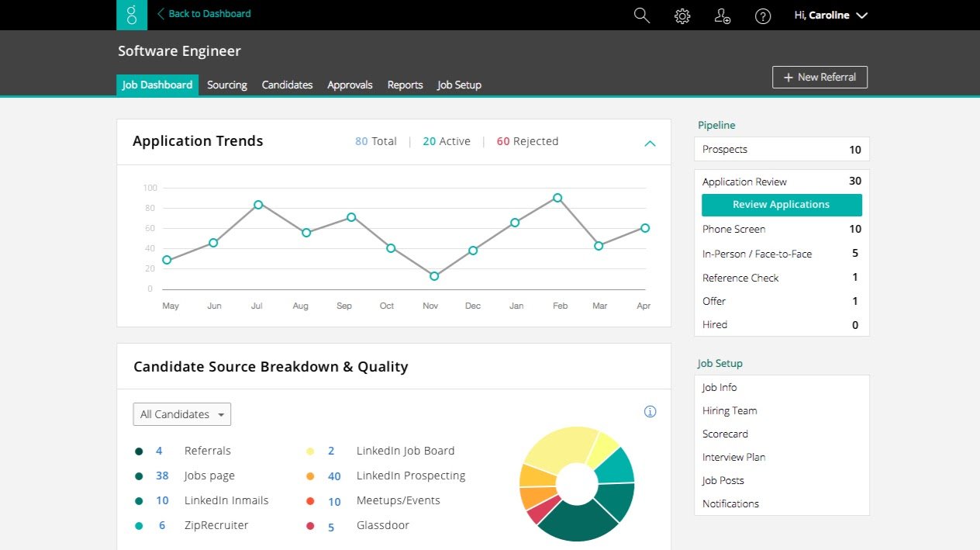Click the add user icon
The height and width of the screenshot is (550, 980).
723,16
